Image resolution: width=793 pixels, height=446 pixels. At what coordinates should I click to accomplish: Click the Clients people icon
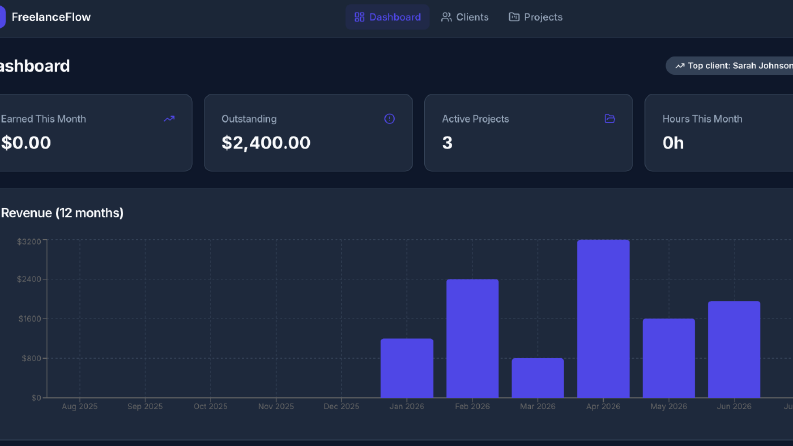(446, 17)
